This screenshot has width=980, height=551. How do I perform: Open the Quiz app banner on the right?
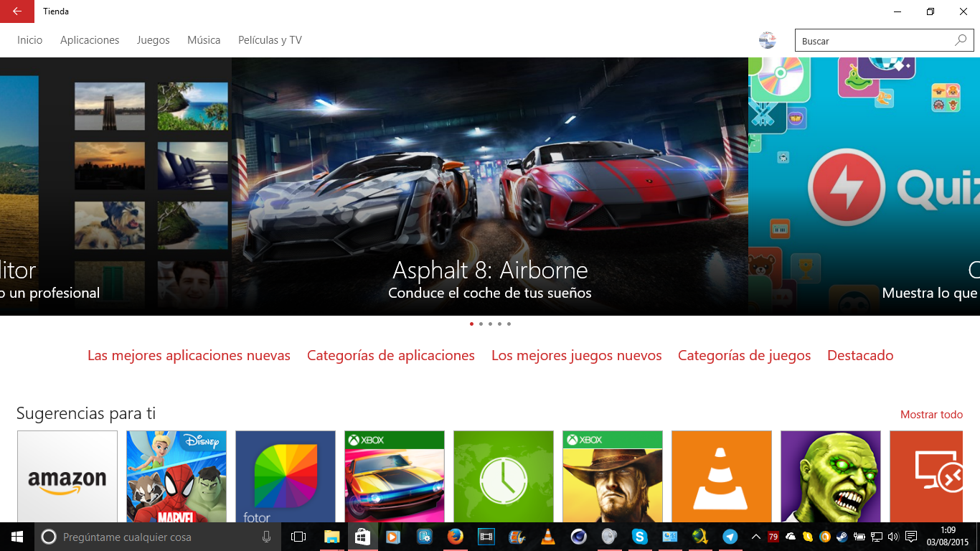(864, 187)
